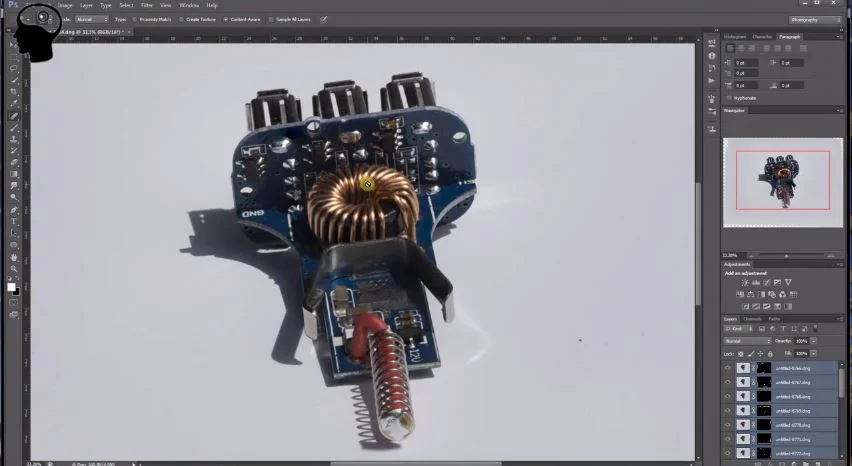Open the Opacity slider arrow
Screen dimensions: 852x466
813,341
